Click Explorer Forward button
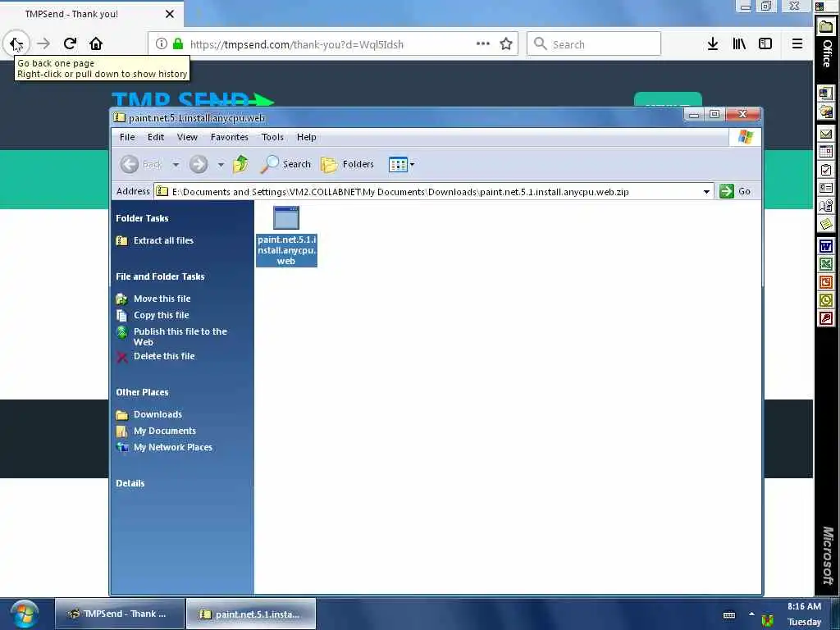This screenshot has height=630, width=840. tap(199, 164)
